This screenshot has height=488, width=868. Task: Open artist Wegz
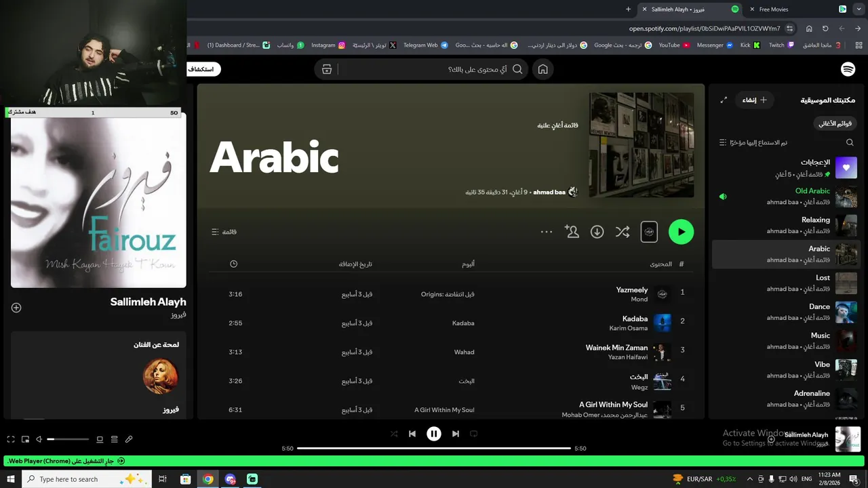tap(640, 386)
